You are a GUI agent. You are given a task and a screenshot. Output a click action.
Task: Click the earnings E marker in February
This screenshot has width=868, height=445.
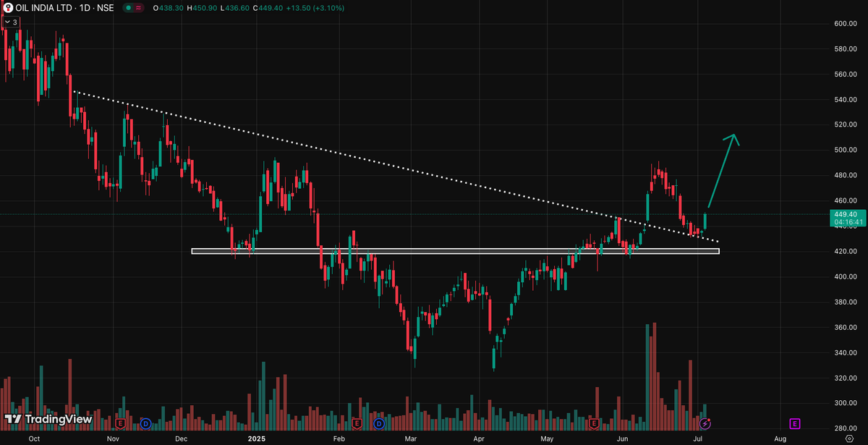tap(356, 423)
